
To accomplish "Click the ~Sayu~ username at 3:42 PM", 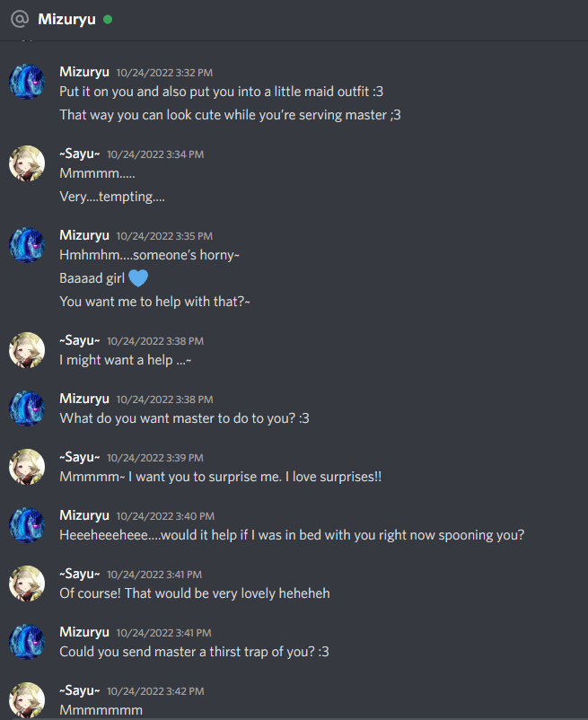I will pyautogui.click(x=79, y=690).
